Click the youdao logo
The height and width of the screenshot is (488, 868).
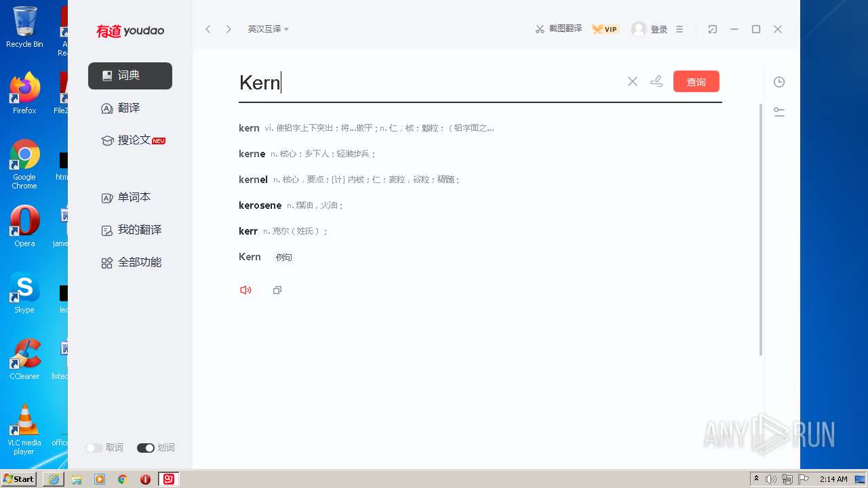pos(130,30)
